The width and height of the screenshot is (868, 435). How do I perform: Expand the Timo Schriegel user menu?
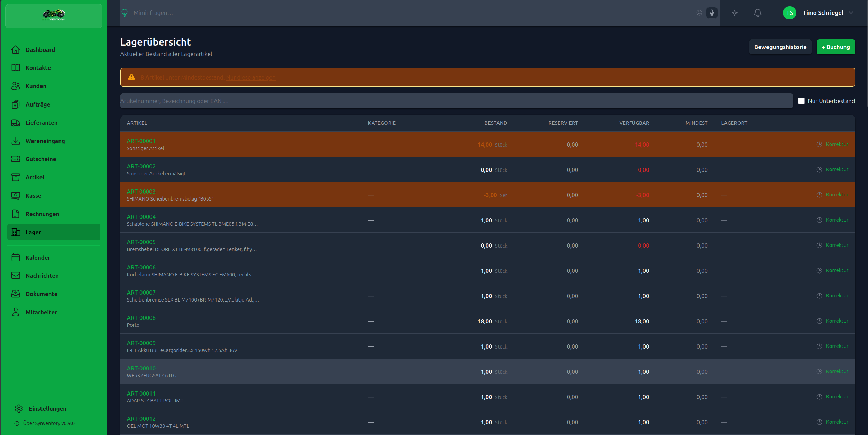851,13
